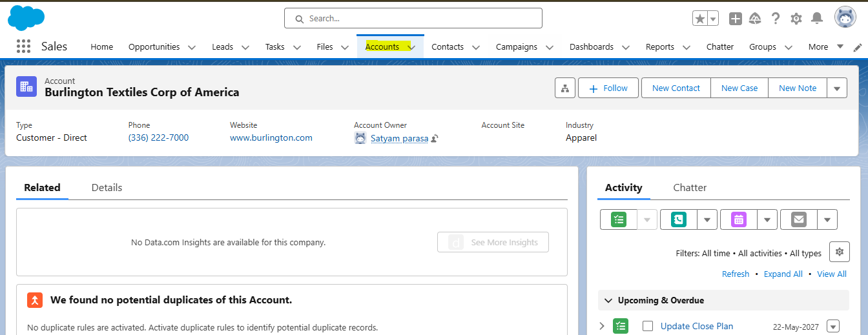This screenshot has height=335, width=868.
Task: Open the Trailhead guidance icon
Action: pyautogui.click(x=755, y=19)
